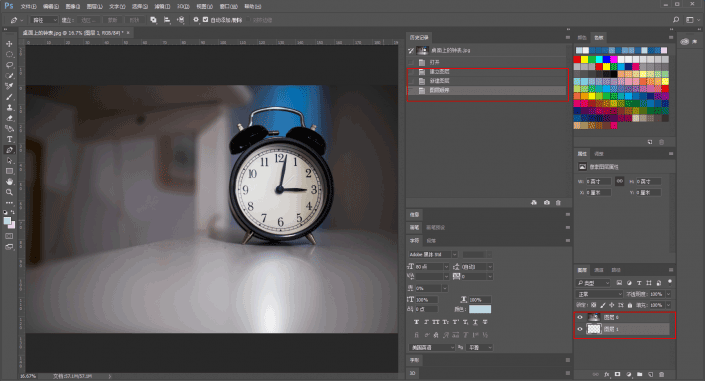Image resolution: width=705 pixels, height=381 pixels.
Task: Click the Selection button in options bar
Action: point(88,20)
